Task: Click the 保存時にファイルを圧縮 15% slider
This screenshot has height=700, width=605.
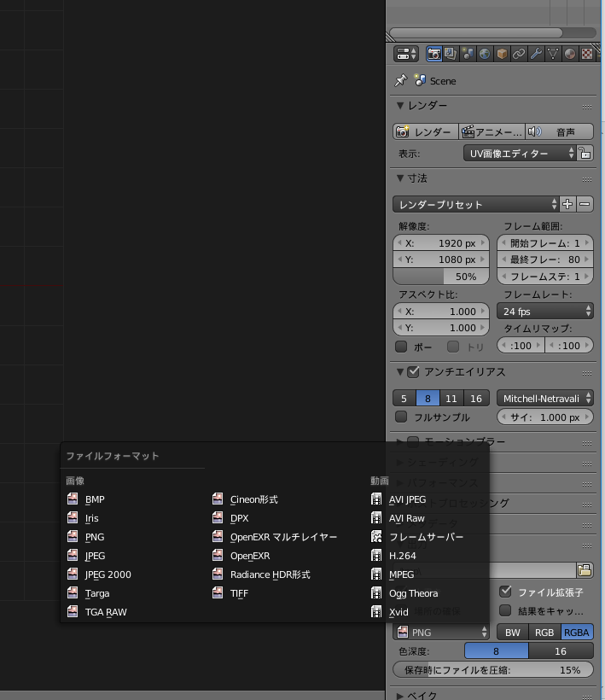Action: pyautogui.click(x=493, y=669)
